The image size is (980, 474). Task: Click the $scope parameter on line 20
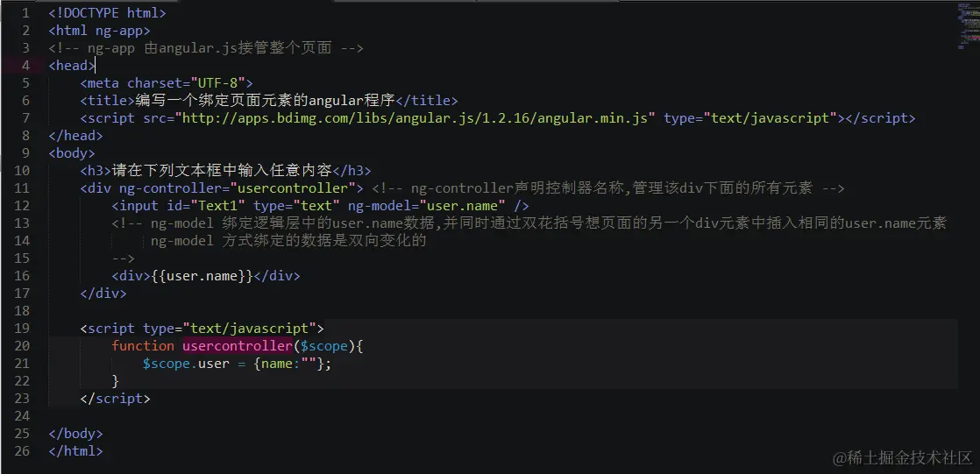tap(323, 345)
